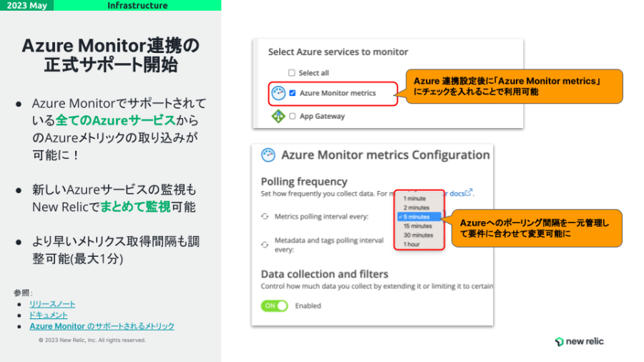Open Azure Monitor のサポートされるメトリック link

[x=102, y=326]
